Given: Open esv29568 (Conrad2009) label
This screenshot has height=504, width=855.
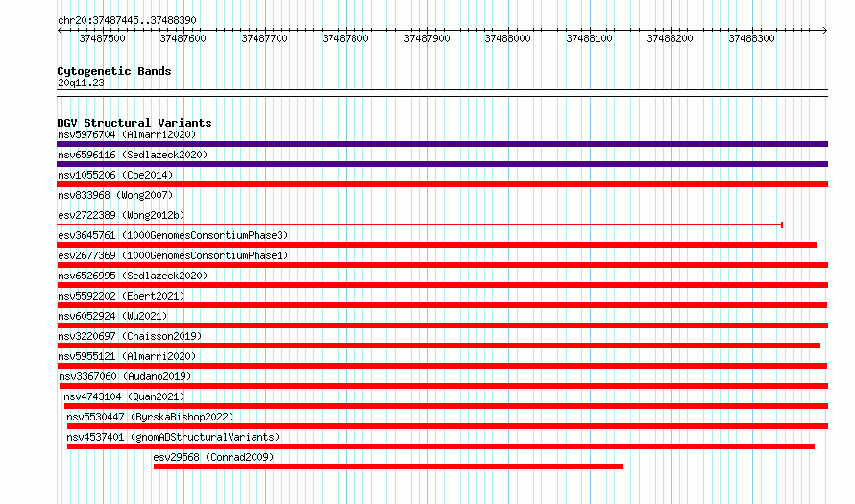Looking at the screenshot, I should (213, 457).
